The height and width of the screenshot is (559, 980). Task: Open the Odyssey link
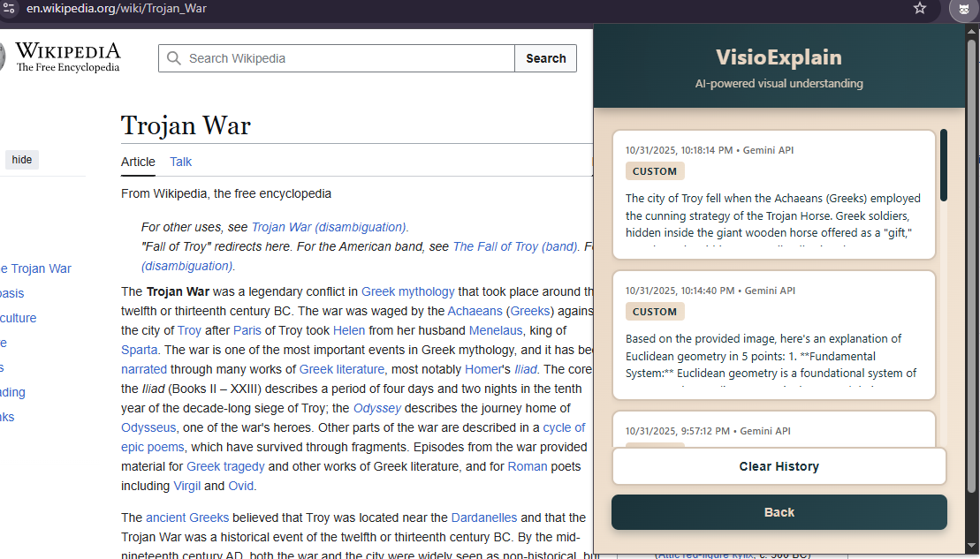point(377,408)
